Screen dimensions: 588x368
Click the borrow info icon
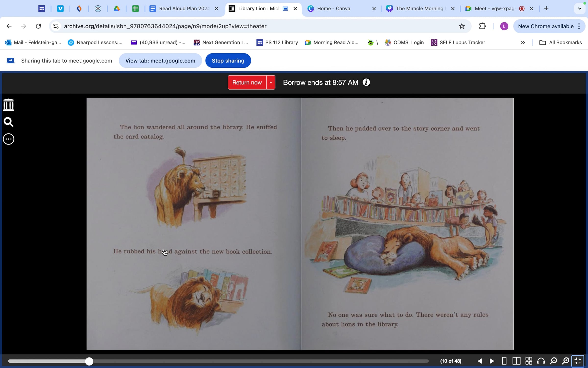click(366, 82)
